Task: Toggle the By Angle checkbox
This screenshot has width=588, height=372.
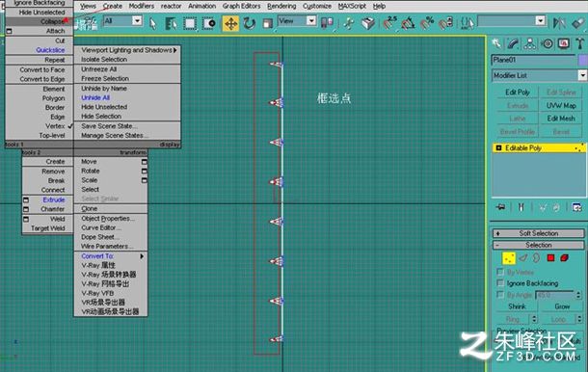Action: [x=500, y=294]
